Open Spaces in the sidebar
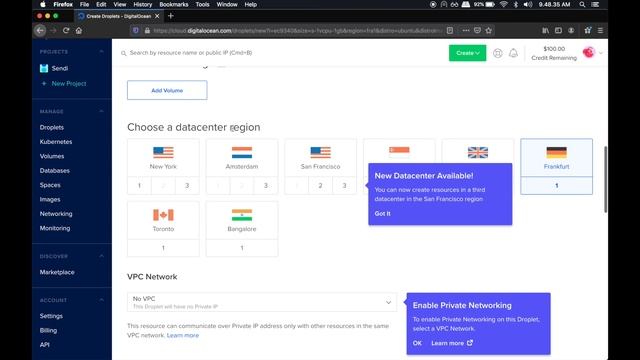640x360 pixels. pyautogui.click(x=50, y=185)
